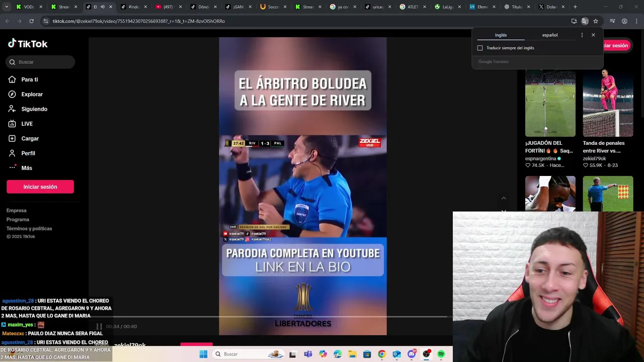Screen dimensions: 644x362
Task: Open Términos y políticas link
Action: [29, 229]
